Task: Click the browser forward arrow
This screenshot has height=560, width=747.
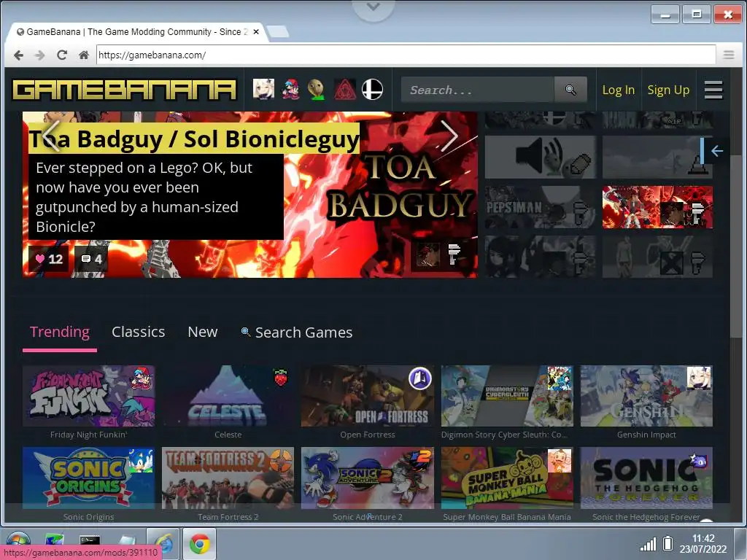Action: tap(40, 55)
